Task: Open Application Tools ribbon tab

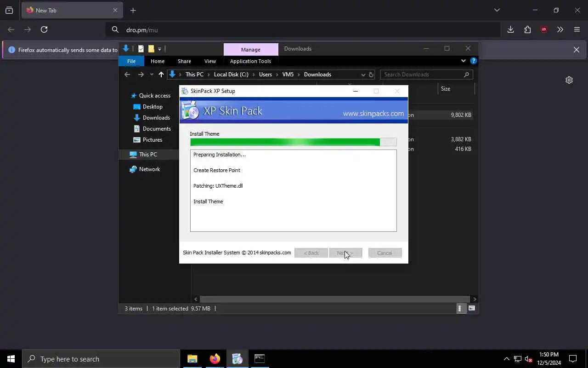Action: [x=250, y=61]
